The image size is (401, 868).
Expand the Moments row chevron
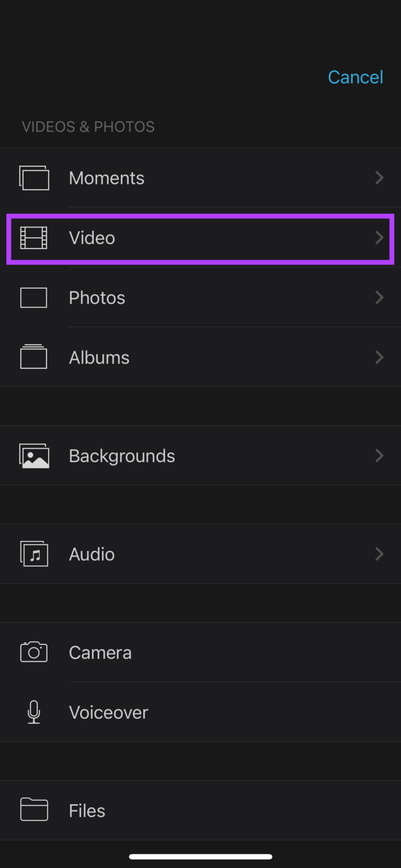coord(380,177)
